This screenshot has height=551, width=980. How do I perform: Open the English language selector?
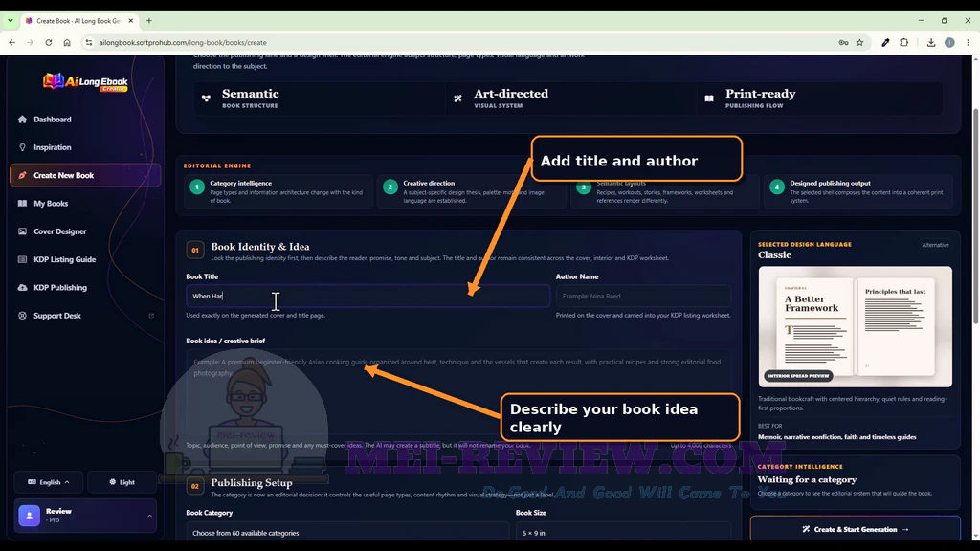click(x=48, y=482)
